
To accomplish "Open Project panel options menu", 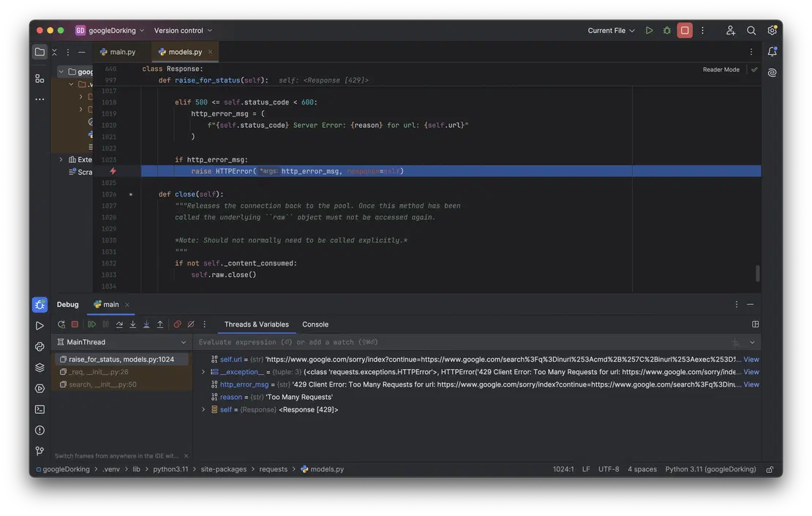I will tap(68, 52).
